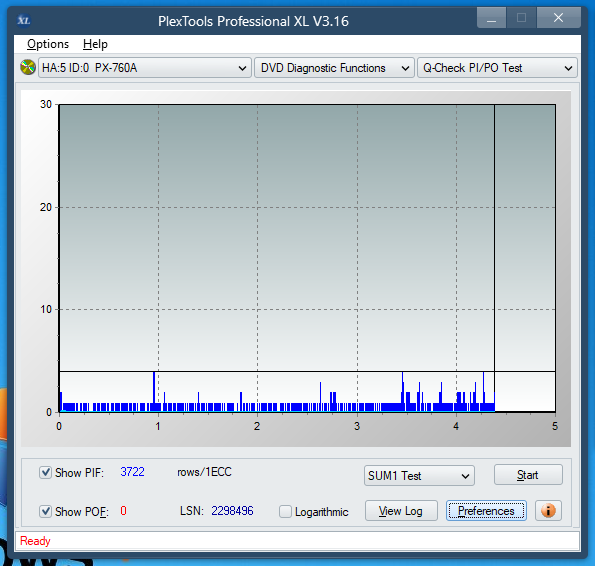Enable the Logarithmic scale checkbox
Image resolution: width=595 pixels, height=566 pixels.
point(285,511)
